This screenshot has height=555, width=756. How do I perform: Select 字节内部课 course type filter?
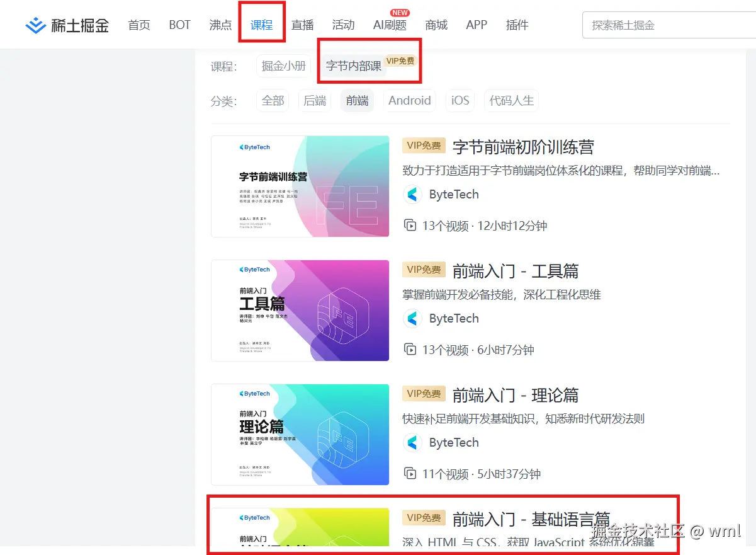354,66
